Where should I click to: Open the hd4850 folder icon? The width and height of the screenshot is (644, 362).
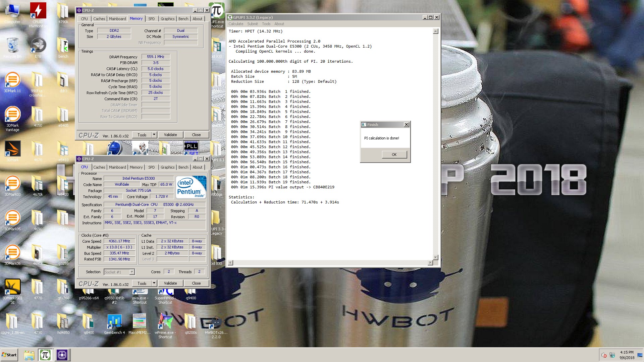point(63,324)
